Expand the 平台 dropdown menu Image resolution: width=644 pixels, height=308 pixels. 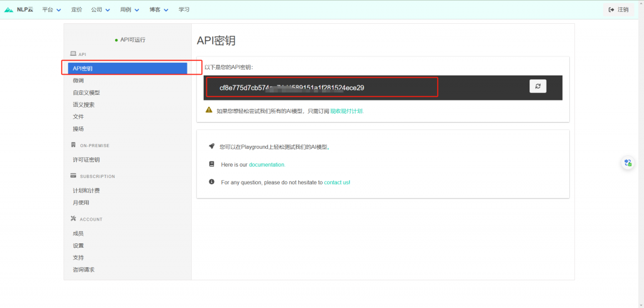point(52,9)
